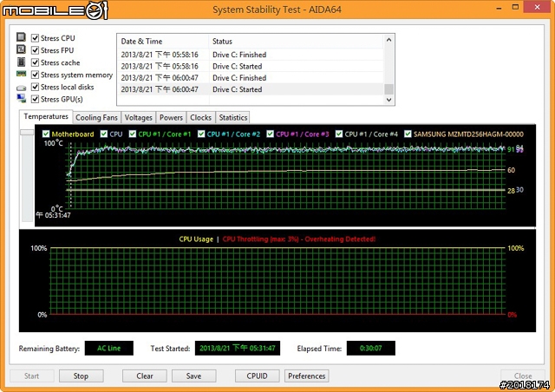Uncheck the Stress CPU checkbox
555x392 pixels.
coord(35,38)
